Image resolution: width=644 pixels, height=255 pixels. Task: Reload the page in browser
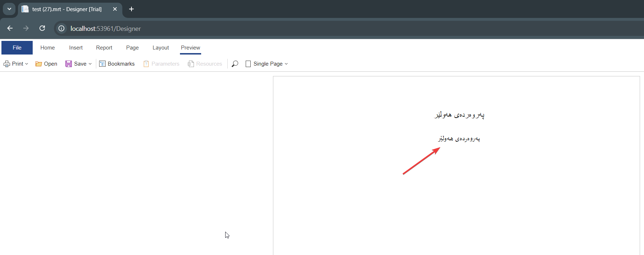tap(42, 28)
